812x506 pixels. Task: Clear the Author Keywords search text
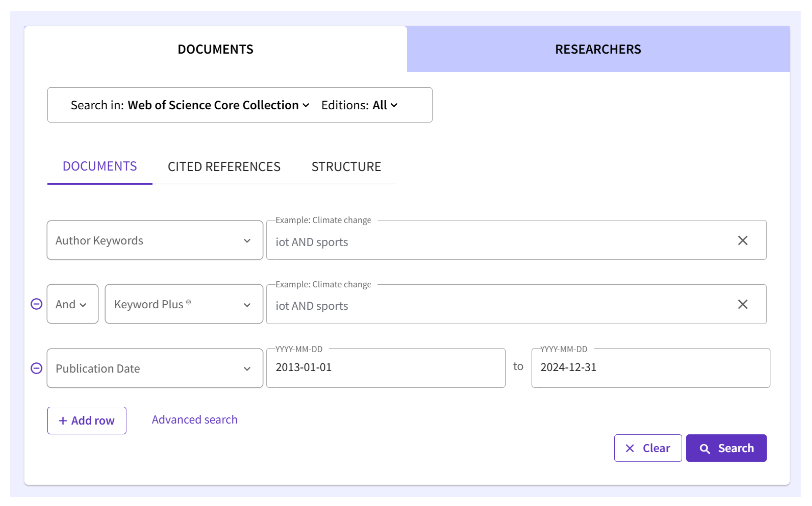point(742,240)
